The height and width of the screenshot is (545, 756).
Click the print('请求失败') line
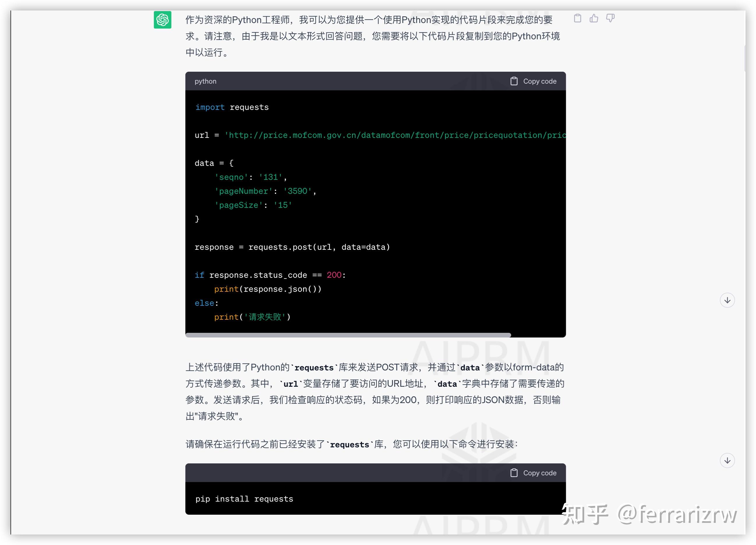click(x=252, y=317)
